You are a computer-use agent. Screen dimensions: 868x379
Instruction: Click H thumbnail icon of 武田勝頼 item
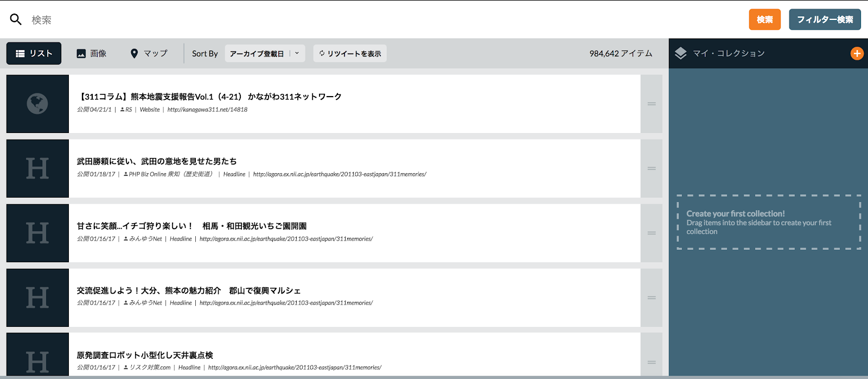37,168
